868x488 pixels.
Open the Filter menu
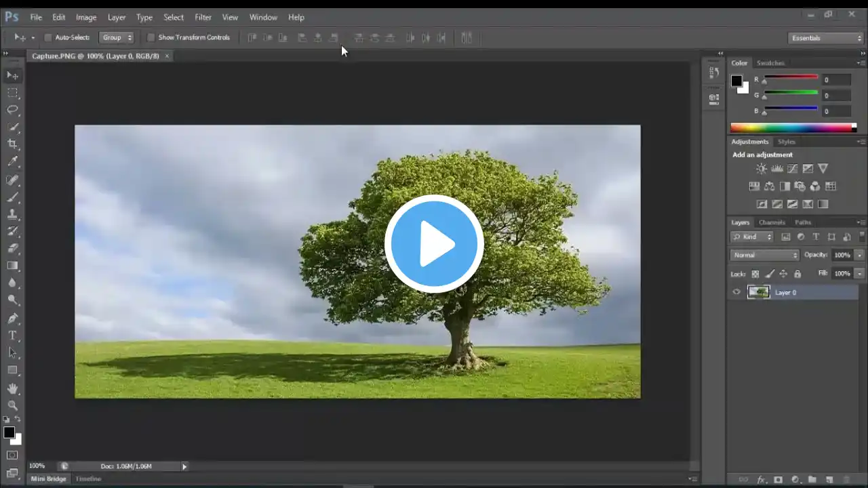pos(203,17)
